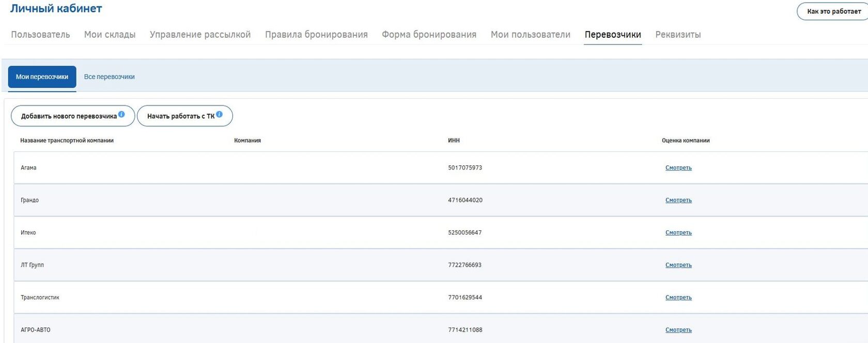Open Смотреть link for Итеко
Screen dimensions: 868x343
coord(678,233)
